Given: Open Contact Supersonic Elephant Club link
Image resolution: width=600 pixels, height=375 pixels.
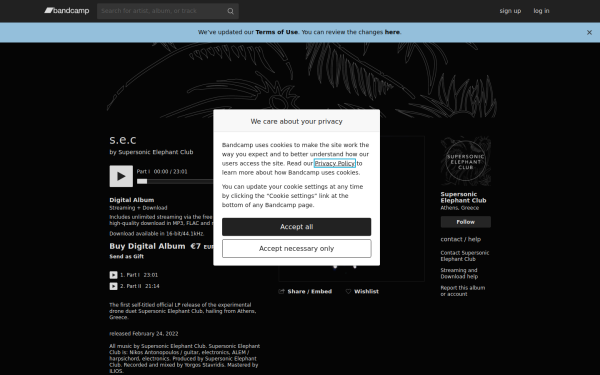Looking at the screenshot, I should click(x=465, y=256).
